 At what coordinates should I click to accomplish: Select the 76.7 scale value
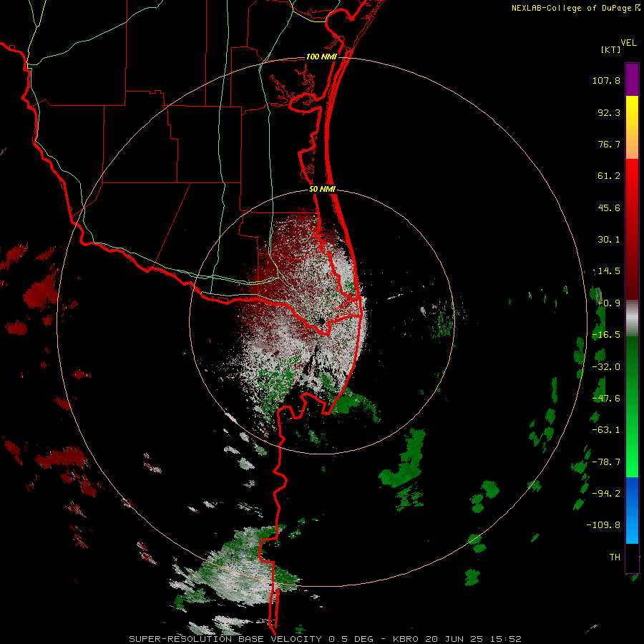pyautogui.click(x=609, y=144)
